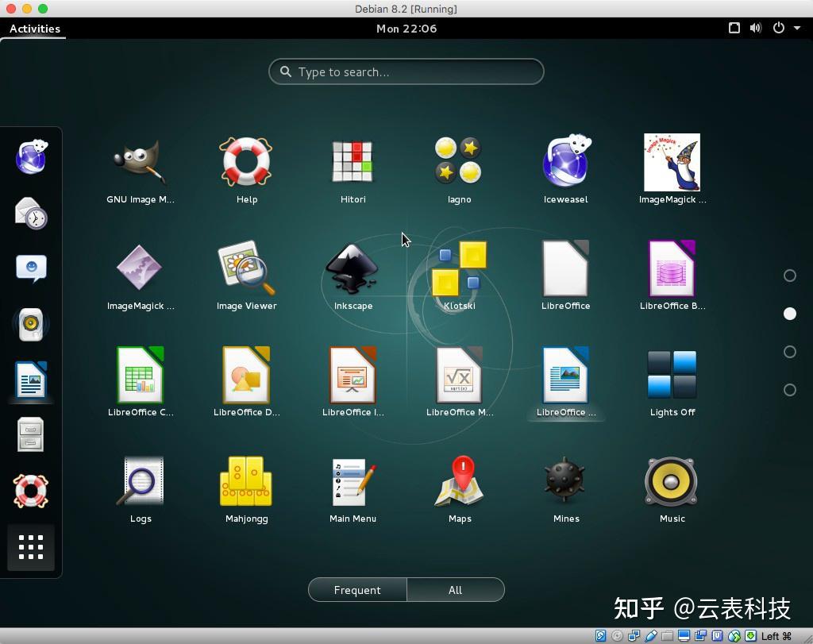This screenshot has height=644, width=813.
Task: Switch to Frequent apps view
Action: [x=357, y=590]
